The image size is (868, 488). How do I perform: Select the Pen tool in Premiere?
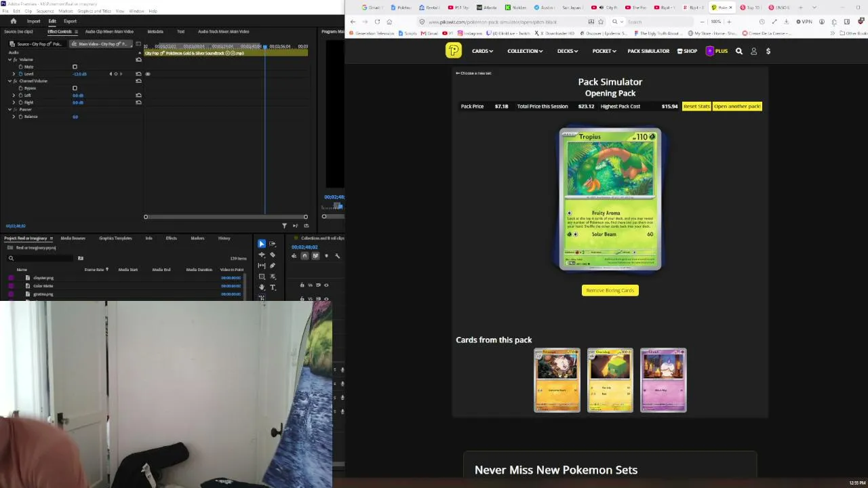[273, 266]
